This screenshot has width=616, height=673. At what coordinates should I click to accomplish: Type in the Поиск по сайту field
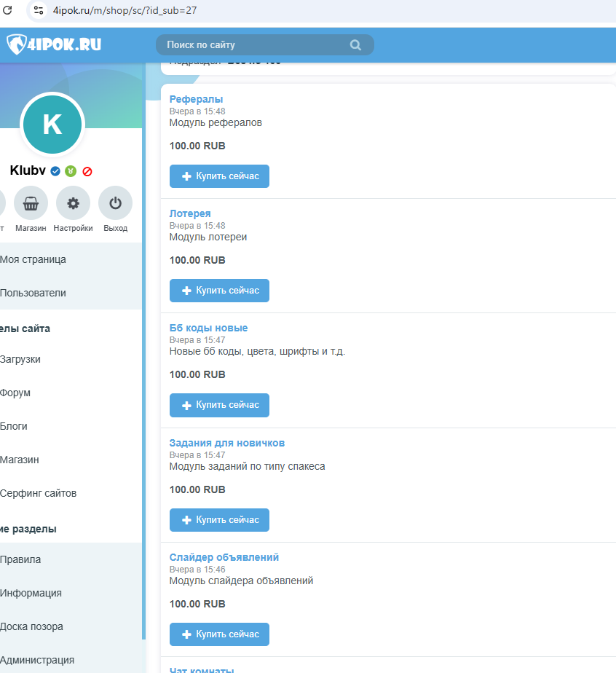tap(255, 45)
